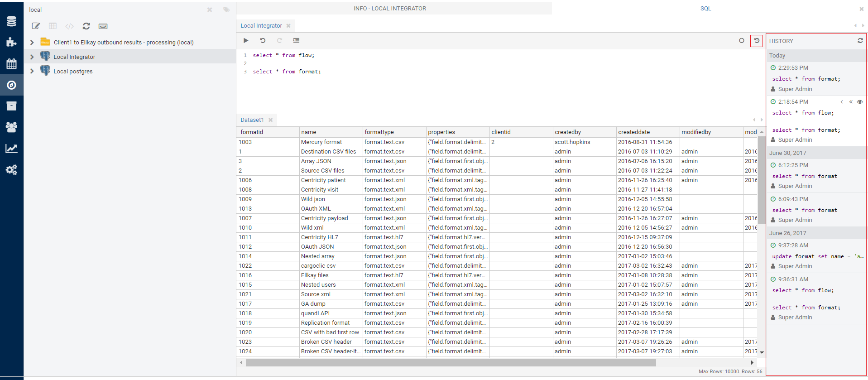Click the circle status icon in SQL toolbar
868x380 pixels.
coord(742,40)
